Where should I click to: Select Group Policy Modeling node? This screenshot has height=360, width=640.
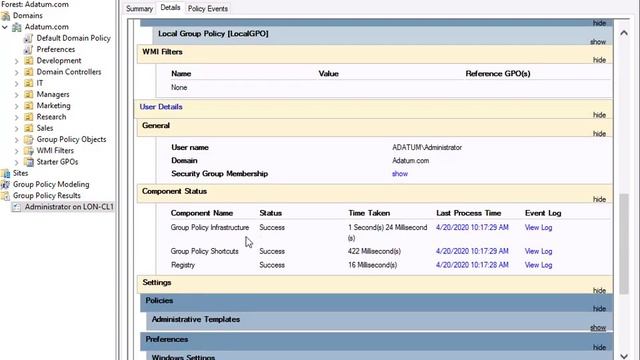[51, 184]
